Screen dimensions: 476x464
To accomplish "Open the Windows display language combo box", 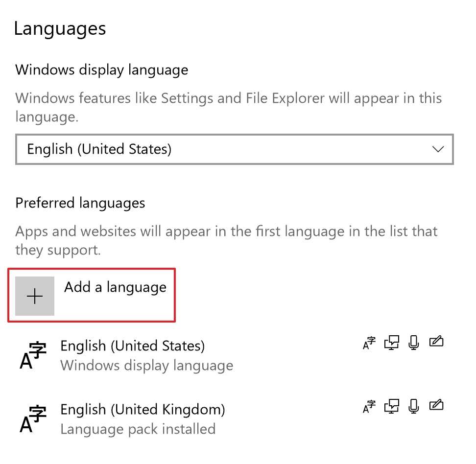I will [234, 149].
